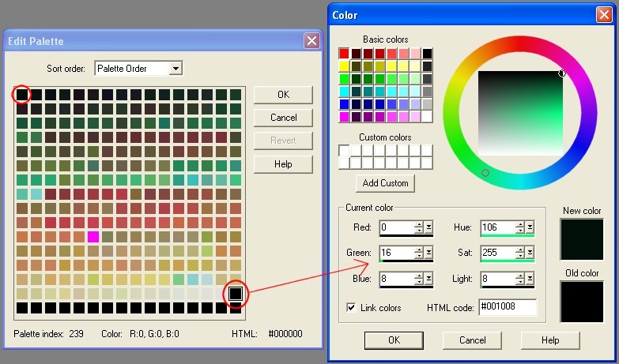Increase Sat value with its up arrow

(x=520, y=250)
